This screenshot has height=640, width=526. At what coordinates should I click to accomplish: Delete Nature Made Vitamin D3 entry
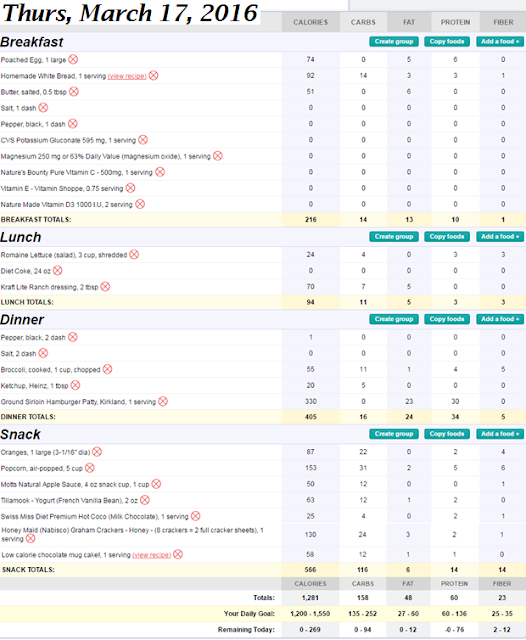140,204
